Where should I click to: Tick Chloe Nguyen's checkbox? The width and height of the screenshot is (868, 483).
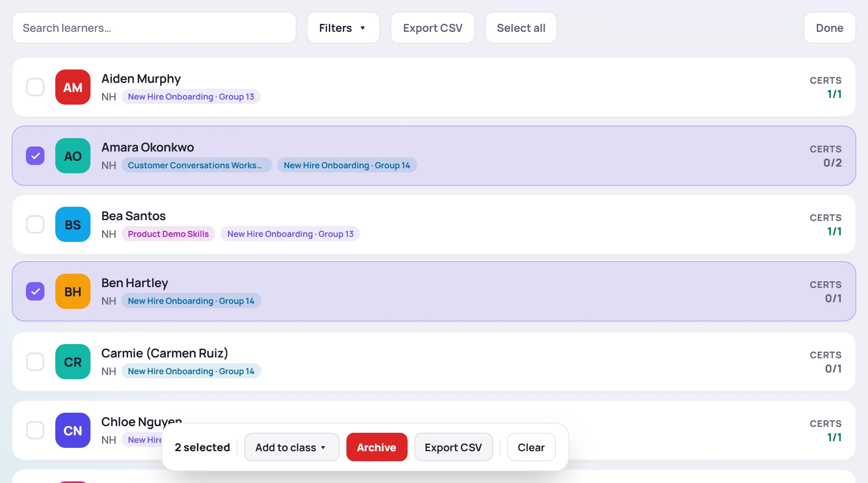35,430
